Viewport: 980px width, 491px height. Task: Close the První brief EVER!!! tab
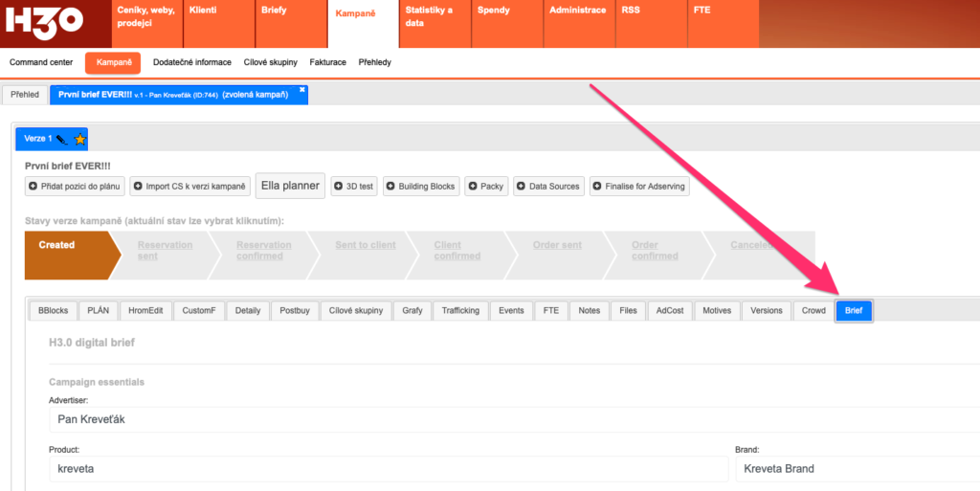[301, 89]
